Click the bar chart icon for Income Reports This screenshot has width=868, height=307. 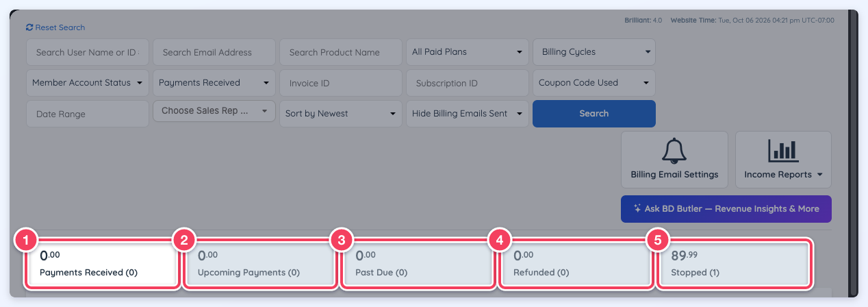point(783,151)
